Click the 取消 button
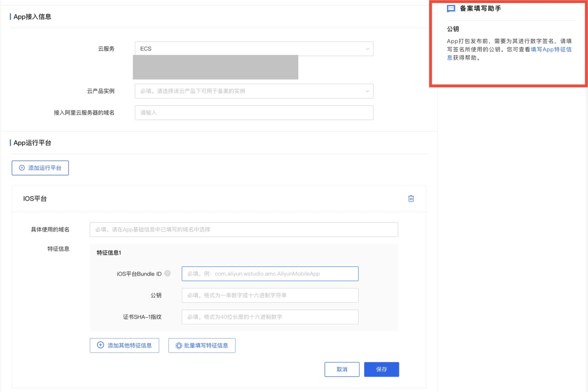The height and width of the screenshot is (392, 588). [342, 369]
